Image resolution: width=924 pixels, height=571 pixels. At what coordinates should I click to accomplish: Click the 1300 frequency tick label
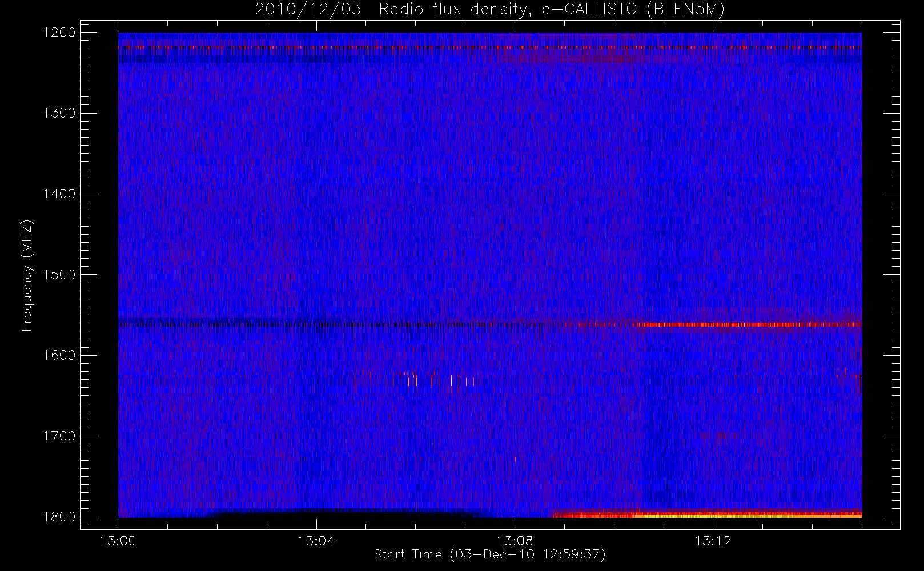tap(59, 113)
